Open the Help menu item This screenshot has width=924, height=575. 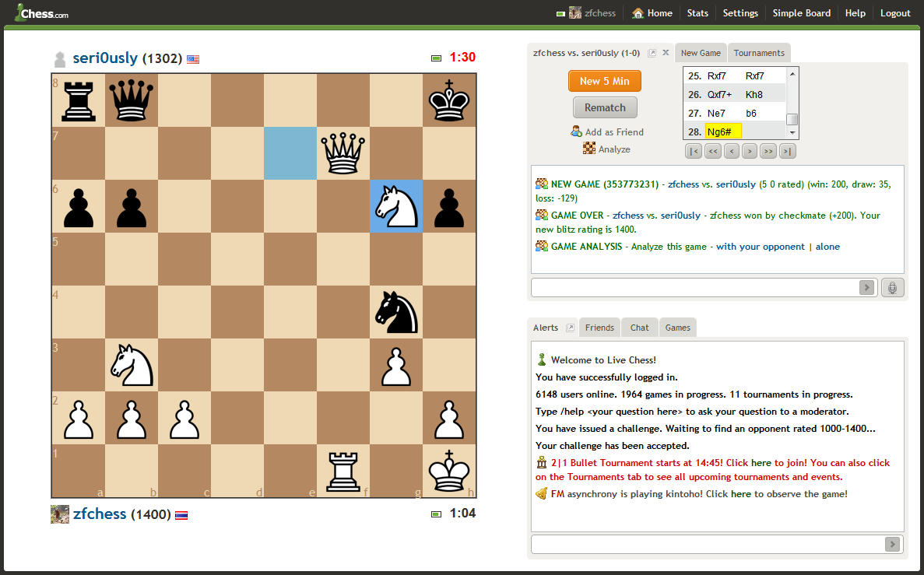(855, 13)
